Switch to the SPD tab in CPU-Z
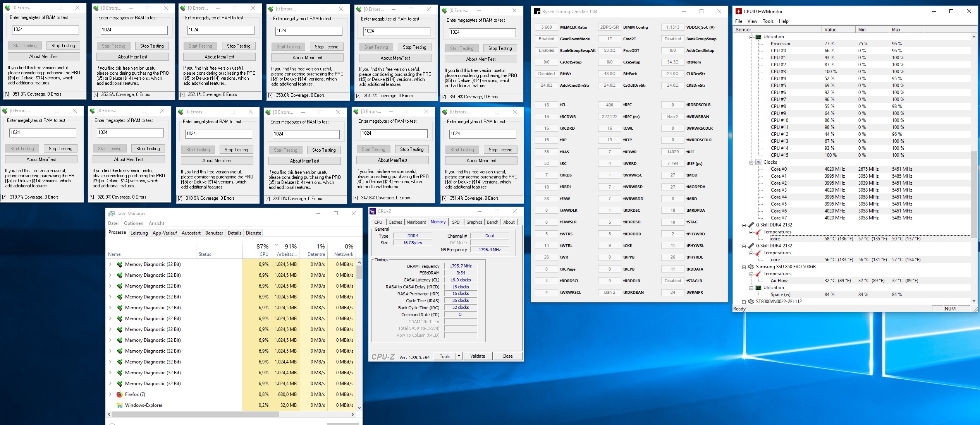 (456, 222)
